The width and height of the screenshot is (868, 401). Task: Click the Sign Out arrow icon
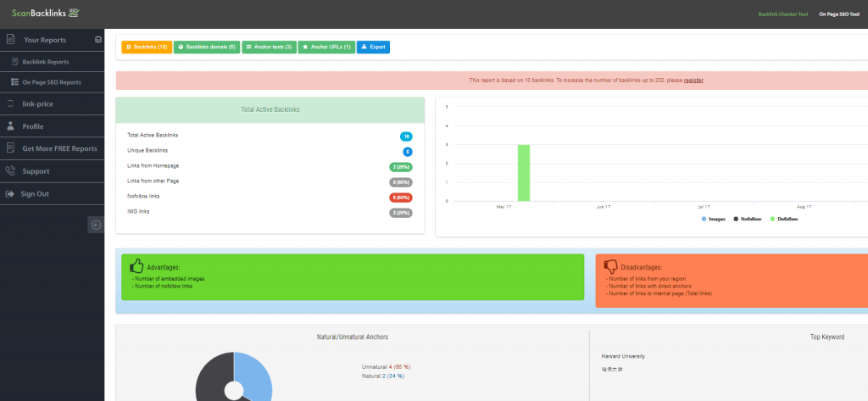point(10,194)
